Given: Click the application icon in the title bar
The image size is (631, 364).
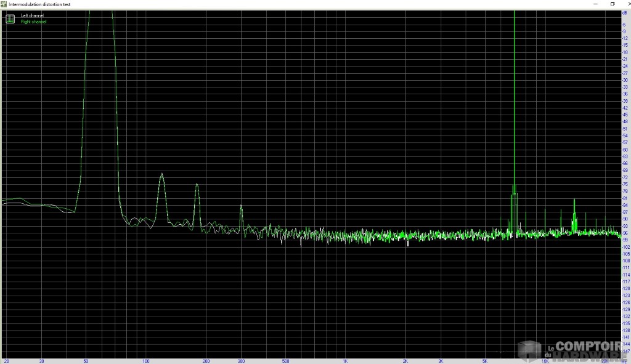Looking at the screenshot, I should (x=4, y=4).
